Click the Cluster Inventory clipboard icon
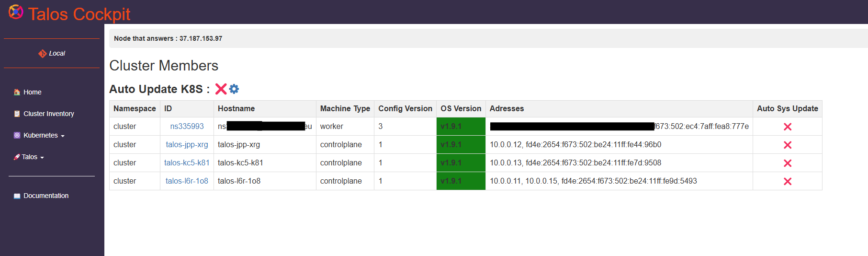The height and width of the screenshot is (256, 868). point(17,114)
